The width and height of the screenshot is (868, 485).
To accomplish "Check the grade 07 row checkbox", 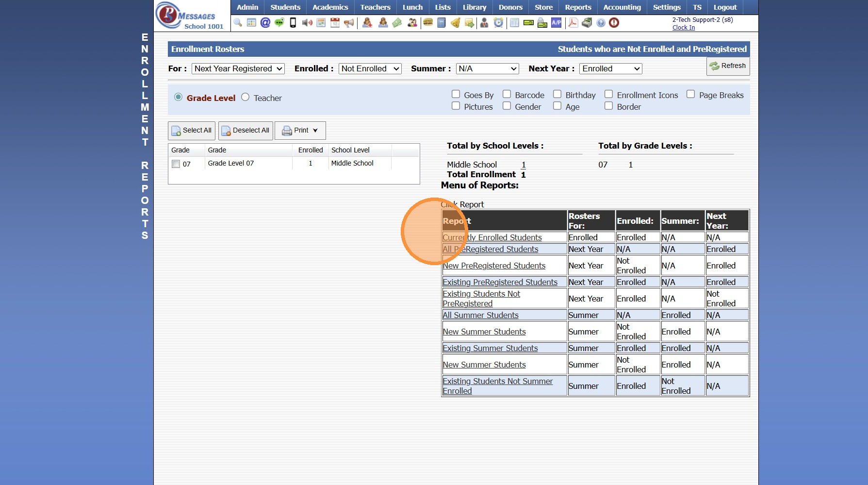I will [176, 164].
